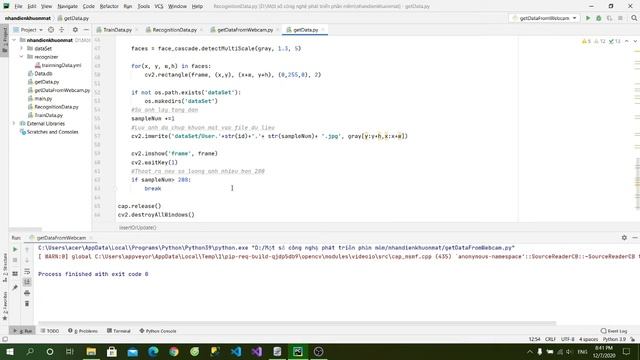Start debugging with the bug icon
This screenshot has height=360, width=640.
(599, 18)
